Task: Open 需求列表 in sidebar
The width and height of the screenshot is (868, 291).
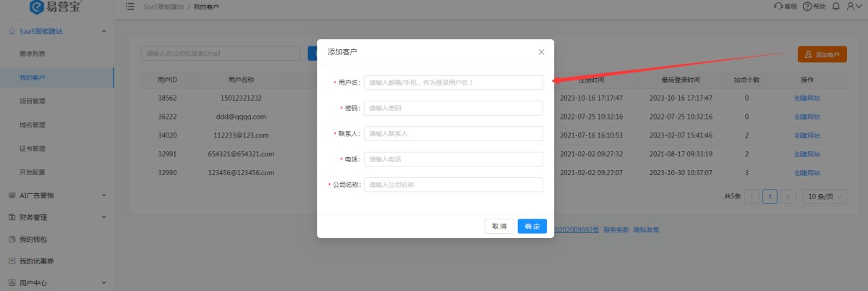Action: (33, 54)
